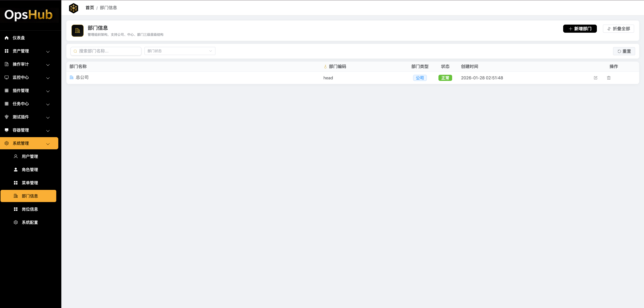Click the 首页 breadcrumb link
The height and width of the screenshot is (308, 644).
(90, 8)
